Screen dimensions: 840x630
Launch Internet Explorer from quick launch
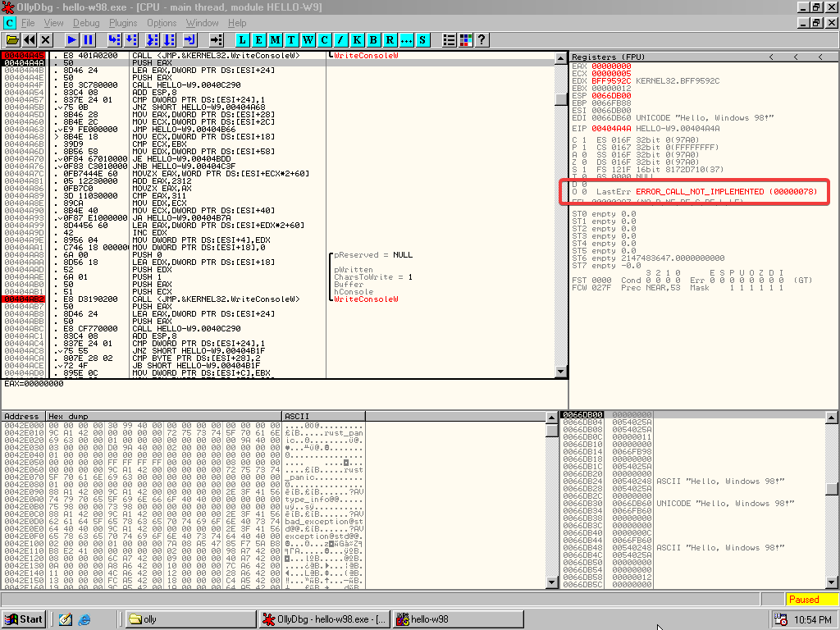(x=84, y=619)
